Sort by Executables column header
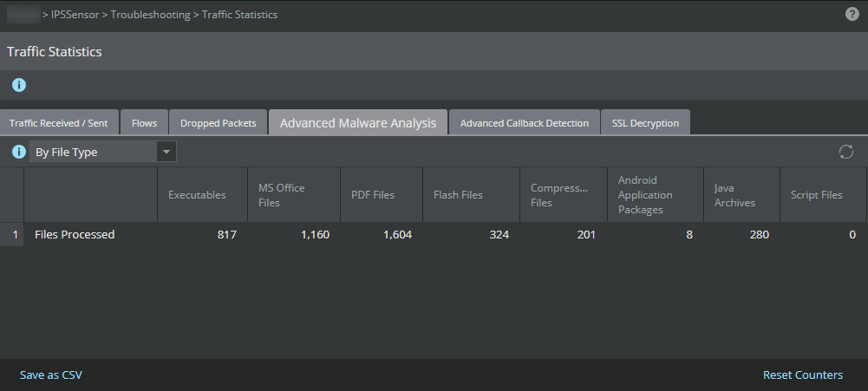The image size is (868, 391). pos(202,195)
